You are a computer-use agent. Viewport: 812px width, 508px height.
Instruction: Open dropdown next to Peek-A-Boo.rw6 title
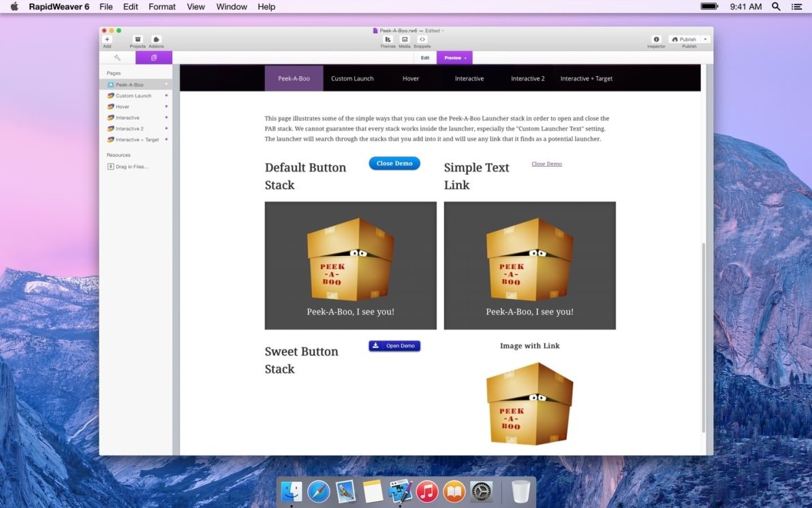443,31
